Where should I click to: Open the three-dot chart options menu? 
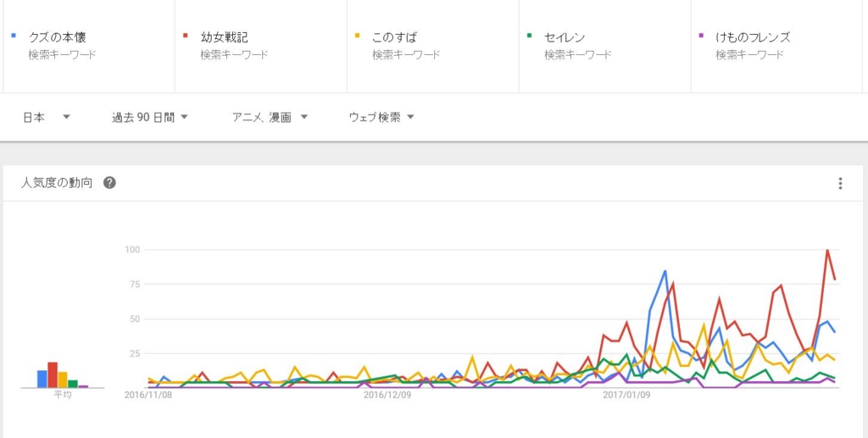tap(840, 184)
